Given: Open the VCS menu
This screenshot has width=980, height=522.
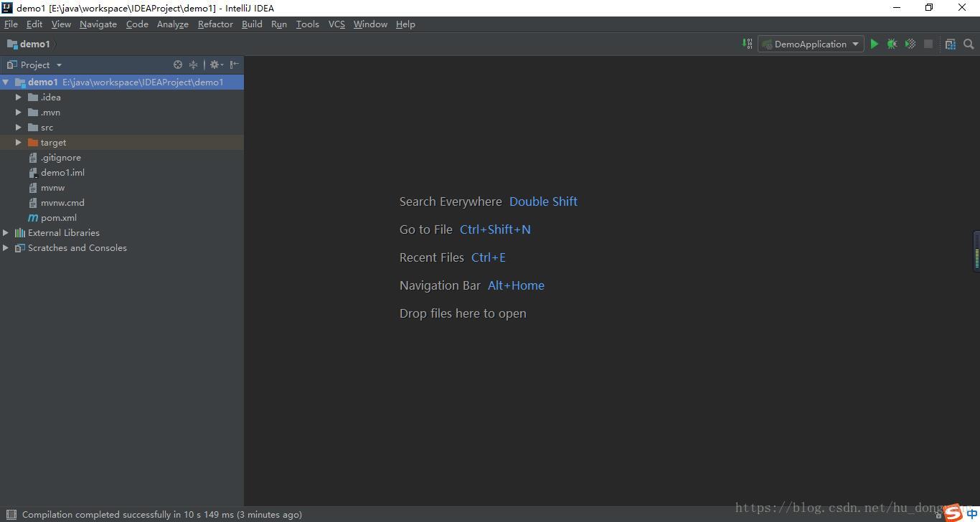Looking at the screenshot, I should tap(336, 24).
